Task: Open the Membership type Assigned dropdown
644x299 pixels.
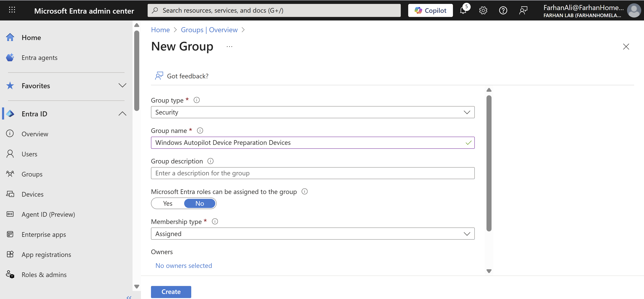Action: tap(313, 234)
